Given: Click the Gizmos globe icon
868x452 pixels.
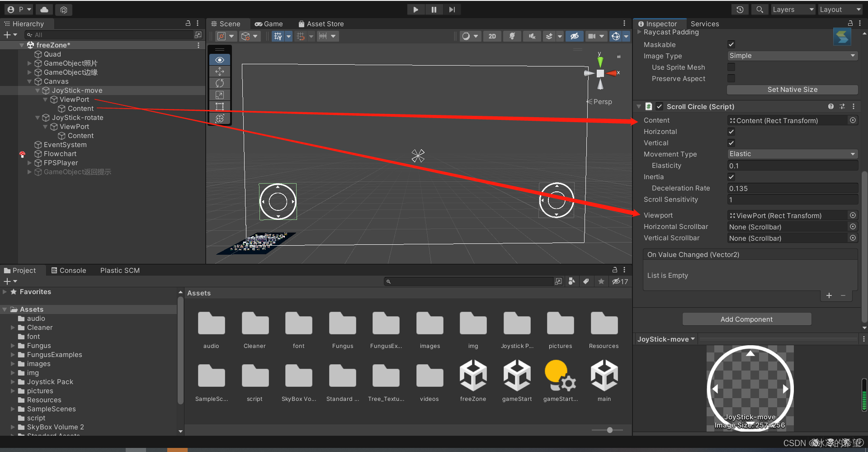Looking at the screenshot, I should coord(616,36).
